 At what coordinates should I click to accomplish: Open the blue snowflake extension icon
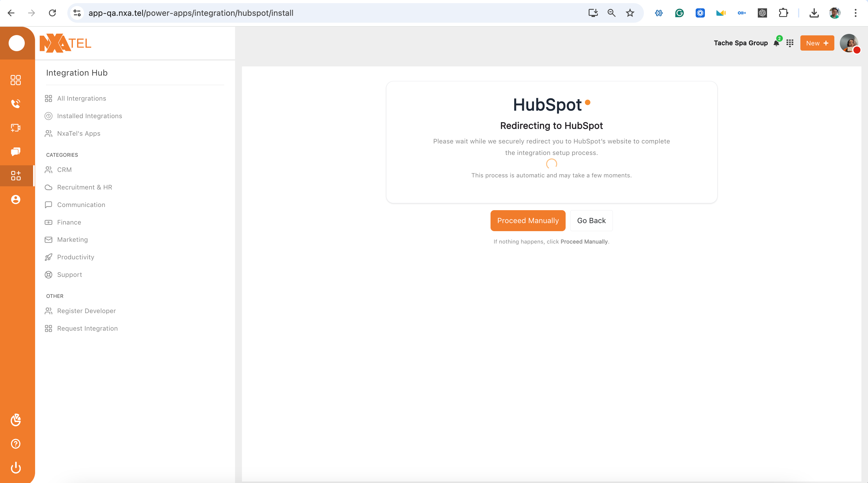[700, 13]
